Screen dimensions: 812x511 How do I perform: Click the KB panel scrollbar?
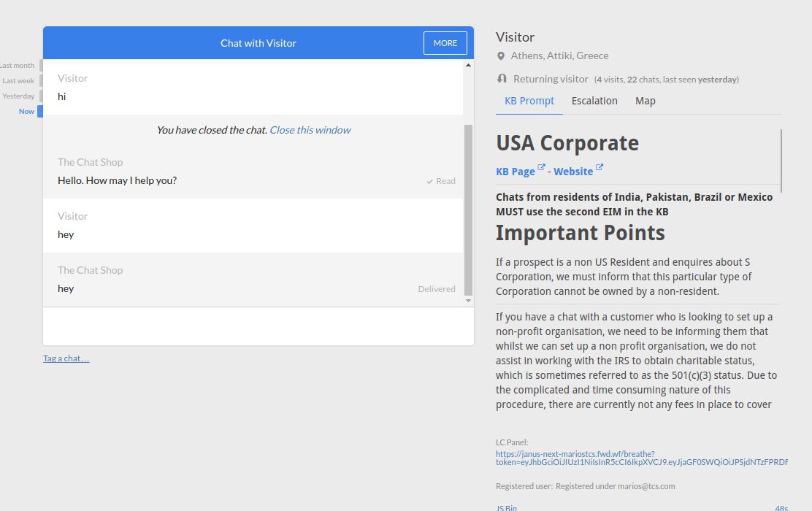coord(781,161)
